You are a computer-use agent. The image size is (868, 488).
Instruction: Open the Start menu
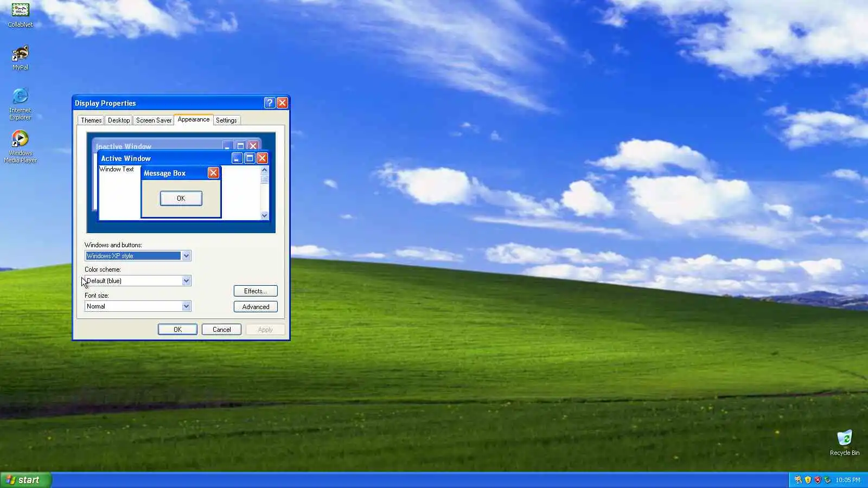click(25, 480)
